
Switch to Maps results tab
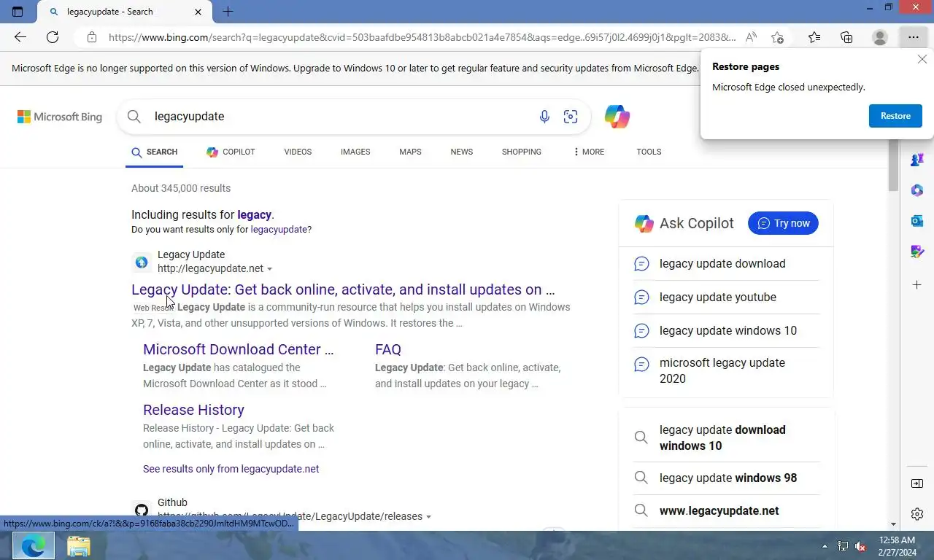pos(410,152)
